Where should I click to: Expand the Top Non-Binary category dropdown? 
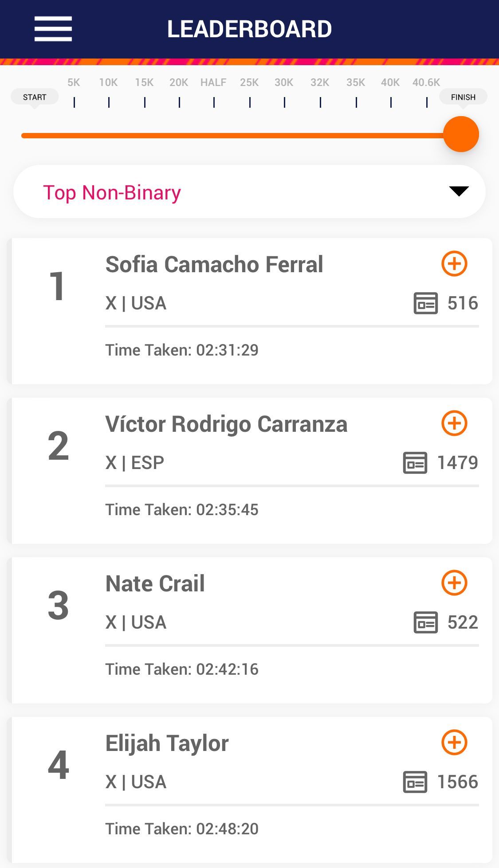[249, 192]
